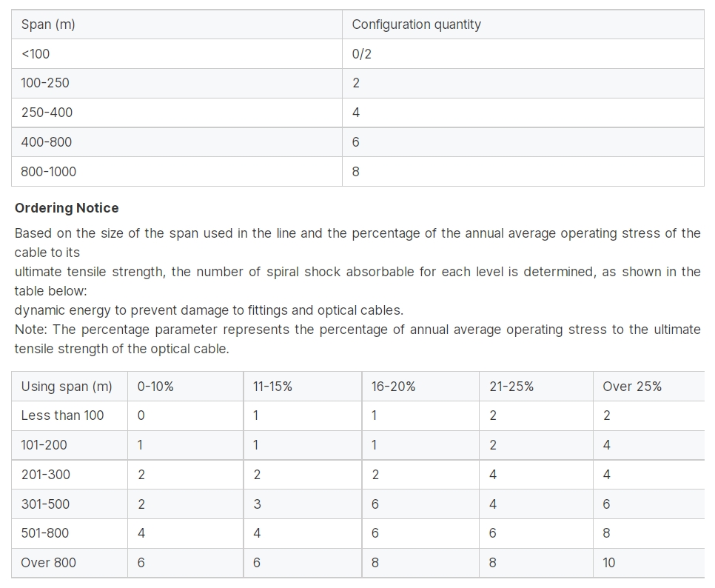Select the '0-10%' column header
Screen dimensions: 715x588
pos(185,387)
